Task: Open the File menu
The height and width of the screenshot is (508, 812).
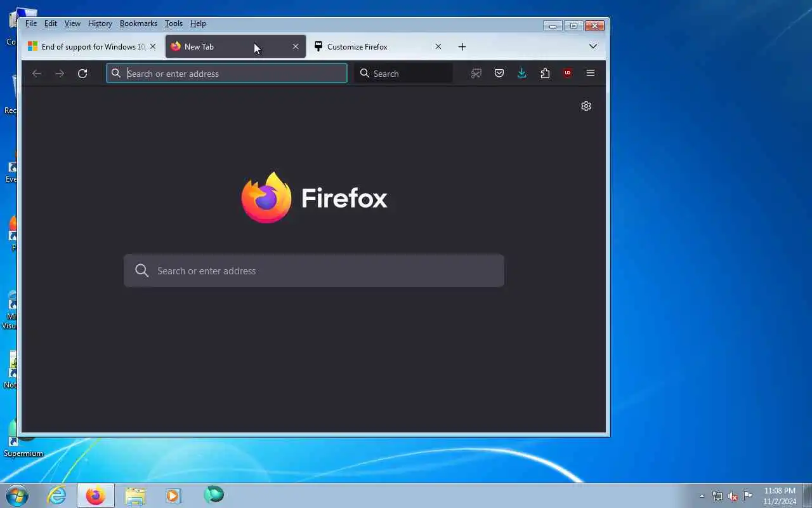Action: pos(31,23)
